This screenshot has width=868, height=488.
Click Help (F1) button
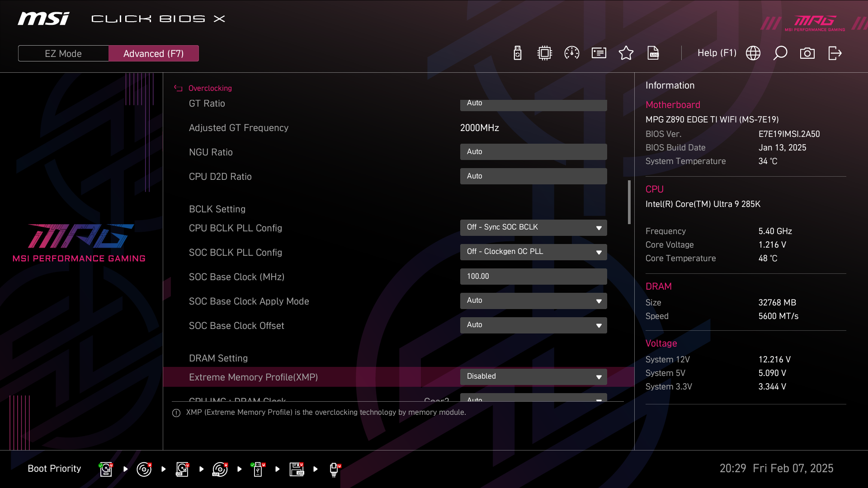pos(717,53)
